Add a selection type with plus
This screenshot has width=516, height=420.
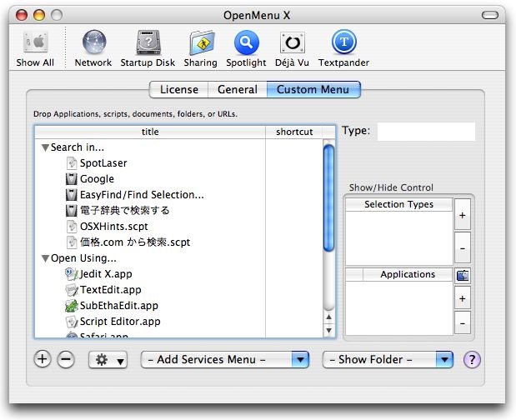(x=463, y=214)
